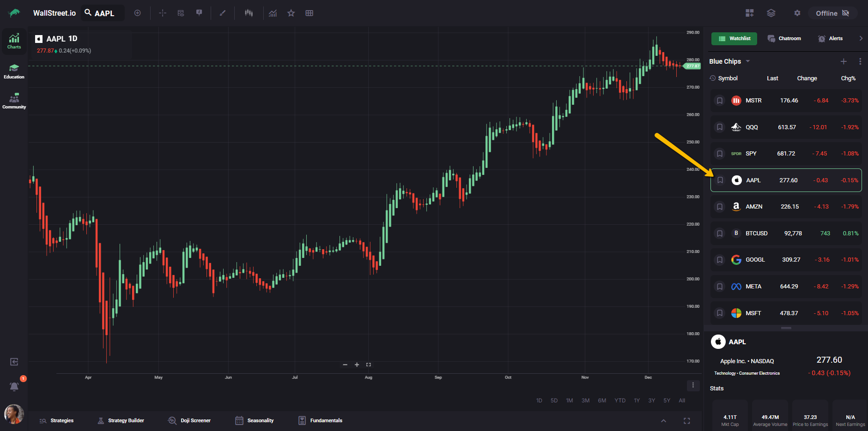Open the drawing brush tool
868x431 pixels.
coord(223,13)
